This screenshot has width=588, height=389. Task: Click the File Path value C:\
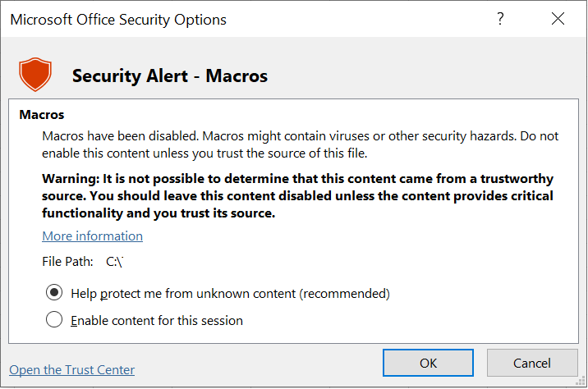[115, 262]
